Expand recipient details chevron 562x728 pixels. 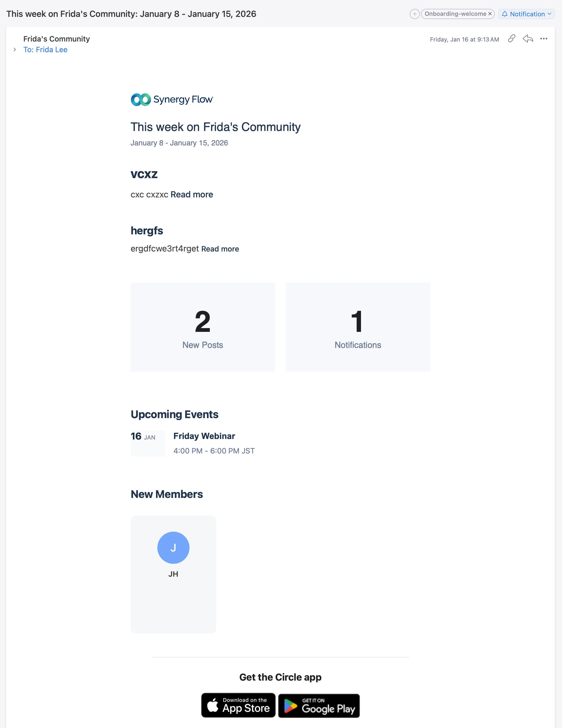(15, 50)
